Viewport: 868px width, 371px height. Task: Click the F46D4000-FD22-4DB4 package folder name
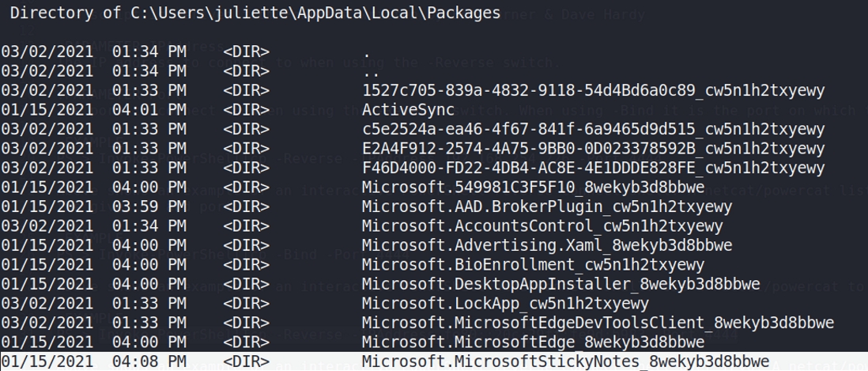pos(593,168)
